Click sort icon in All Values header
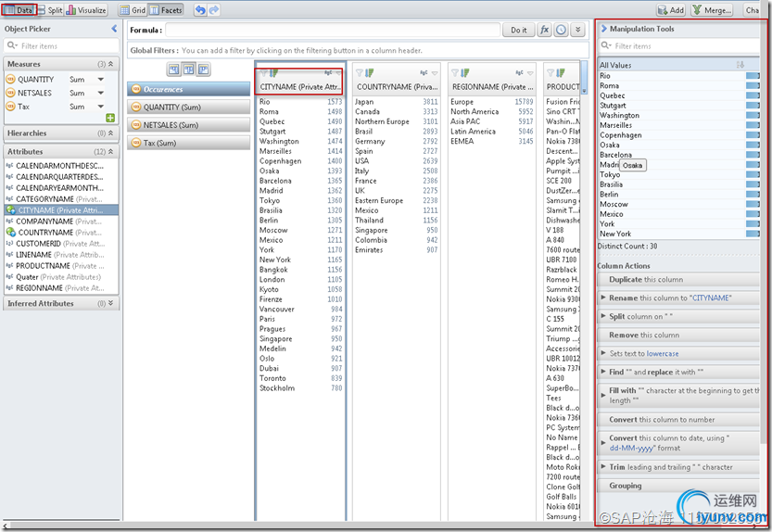Viewport: 772px width, 532px height. pyautogui.click(x=740, y=65)
